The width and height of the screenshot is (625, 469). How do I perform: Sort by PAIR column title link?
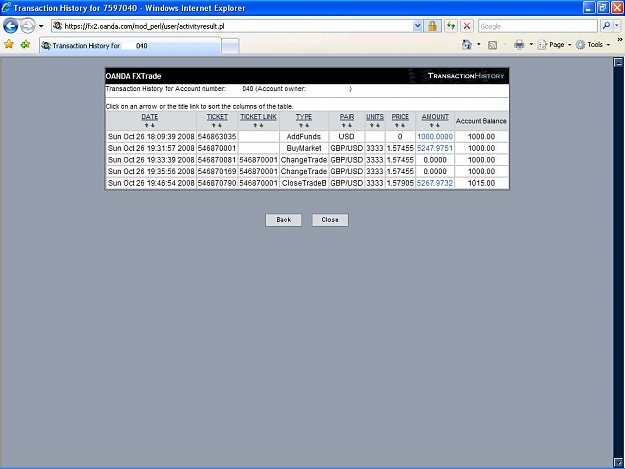pos(347,117)
